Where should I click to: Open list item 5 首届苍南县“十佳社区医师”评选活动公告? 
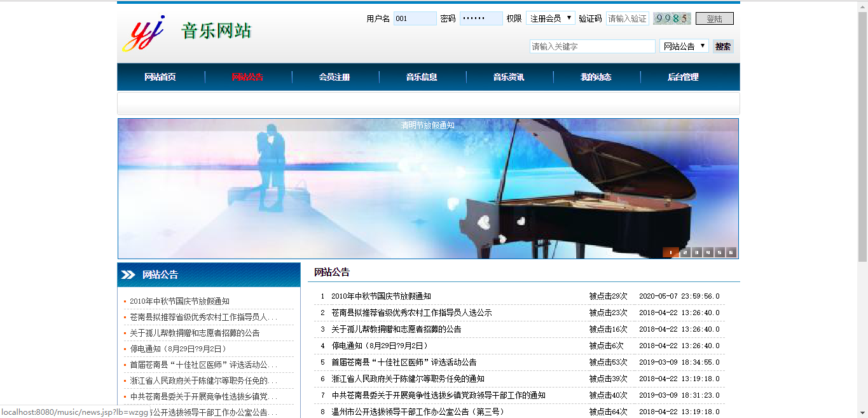tap(404, 362)
